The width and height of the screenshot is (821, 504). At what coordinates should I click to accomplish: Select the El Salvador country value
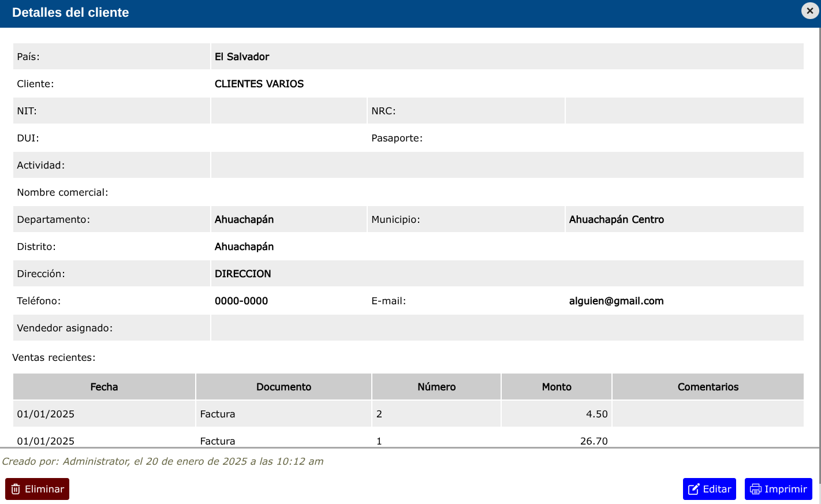point(242,57)
